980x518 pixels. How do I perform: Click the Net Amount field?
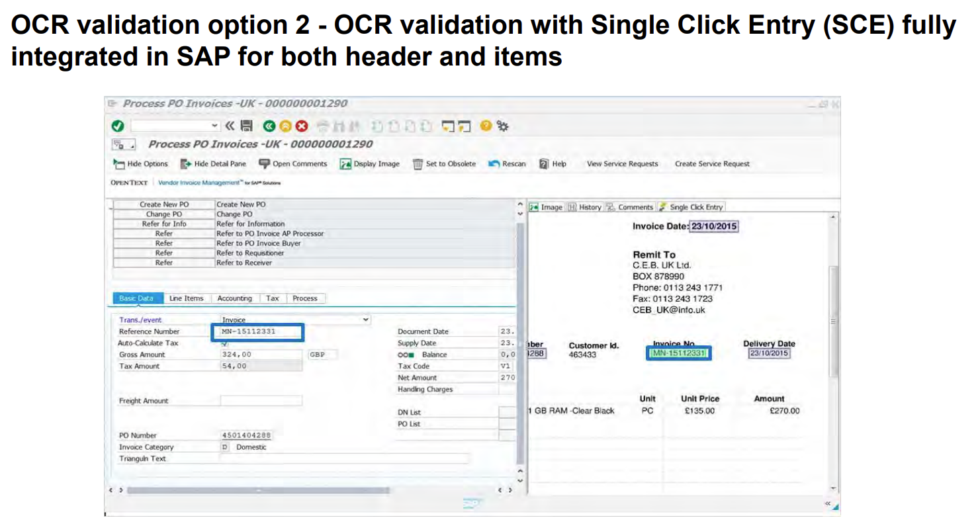tap(507, 378)
